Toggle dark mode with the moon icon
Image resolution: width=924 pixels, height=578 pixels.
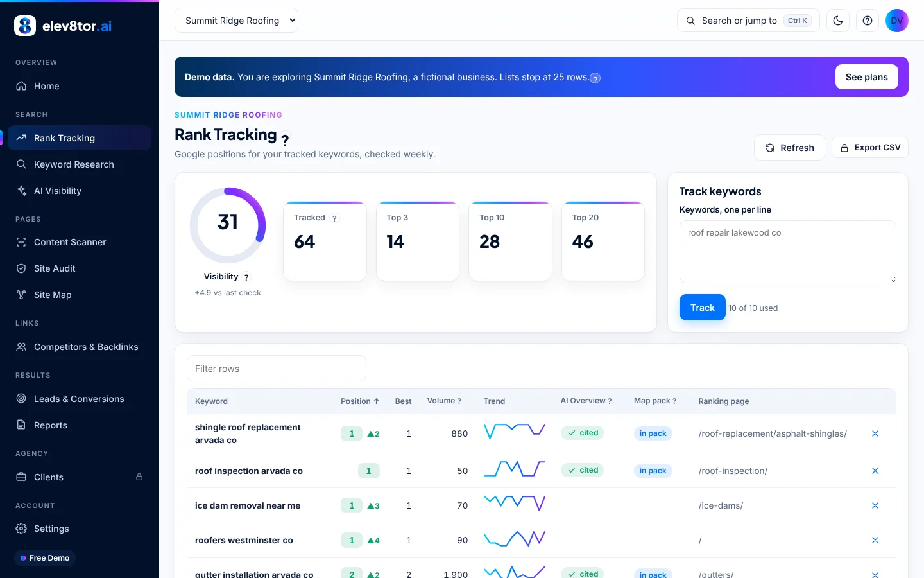[838, 21]
